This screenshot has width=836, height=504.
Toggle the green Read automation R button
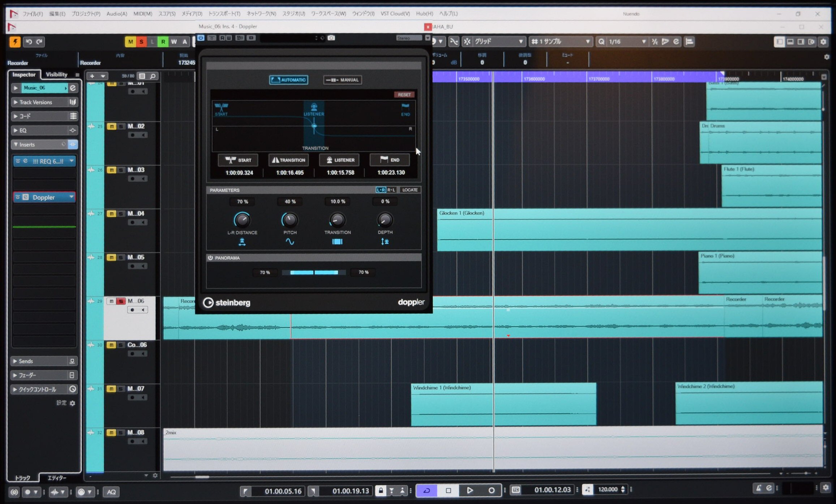[163, 42]
